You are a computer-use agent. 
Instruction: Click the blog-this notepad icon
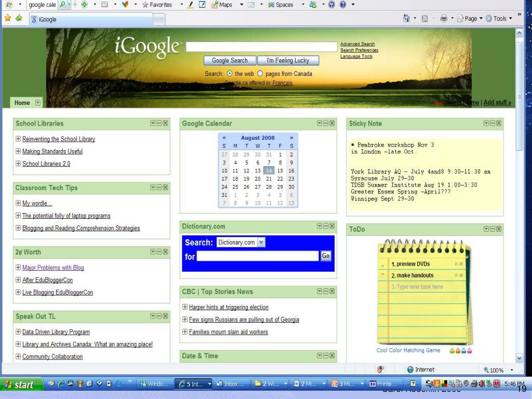(202, 5)
